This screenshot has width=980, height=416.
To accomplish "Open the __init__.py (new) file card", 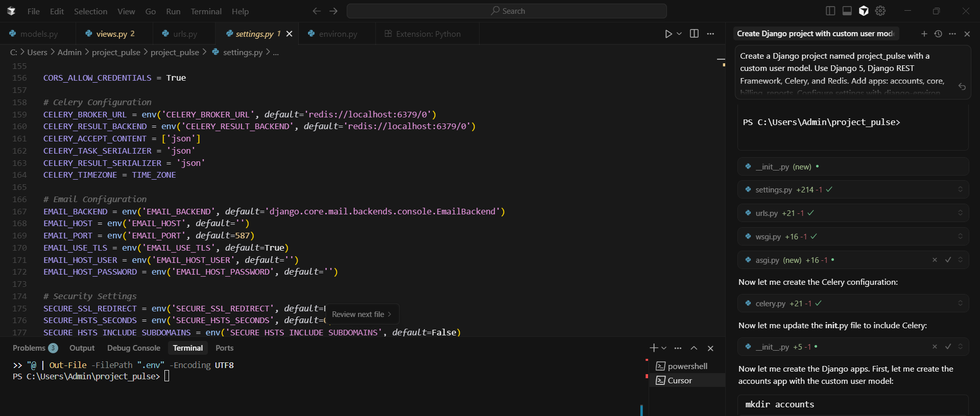I will [853, 166].
